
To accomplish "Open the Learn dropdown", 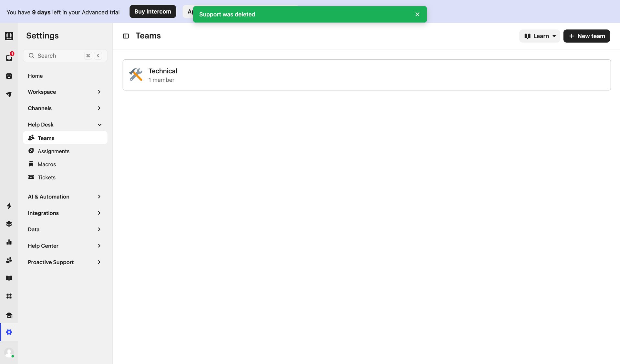I will [539, 36].
